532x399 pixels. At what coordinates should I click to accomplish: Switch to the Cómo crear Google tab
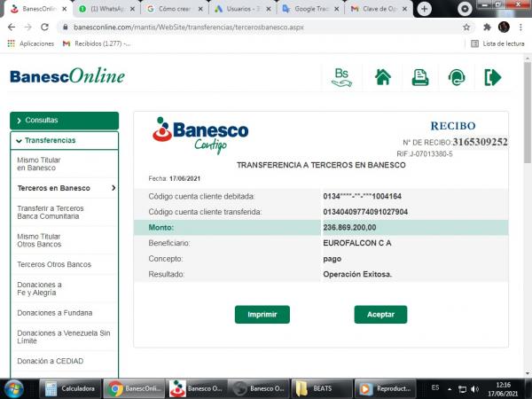tap(175, 9)
